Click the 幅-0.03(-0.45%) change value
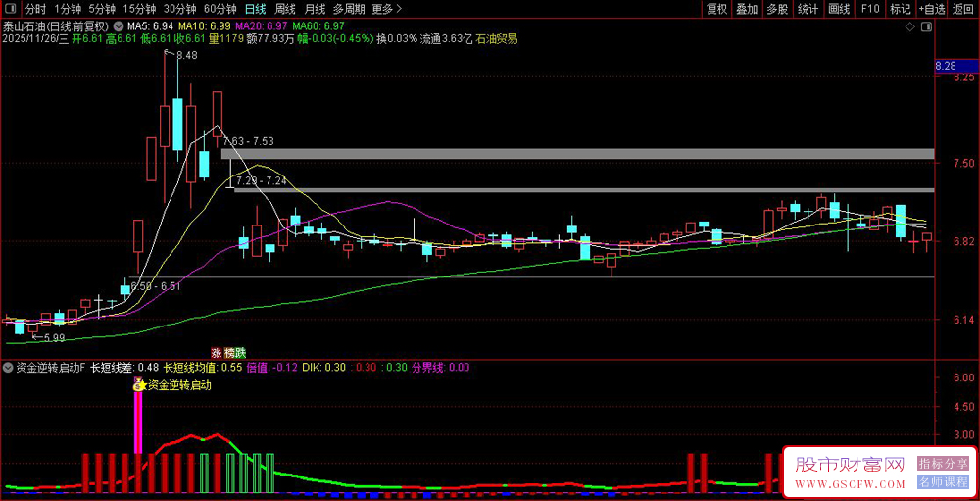The width and height of the screenshot is (980, 501). [334, 39]
